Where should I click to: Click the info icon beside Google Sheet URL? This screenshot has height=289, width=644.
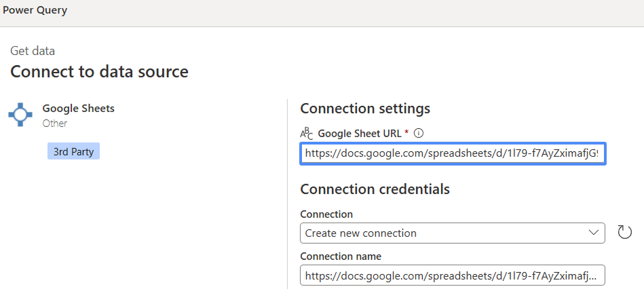(x=419, y=133)
